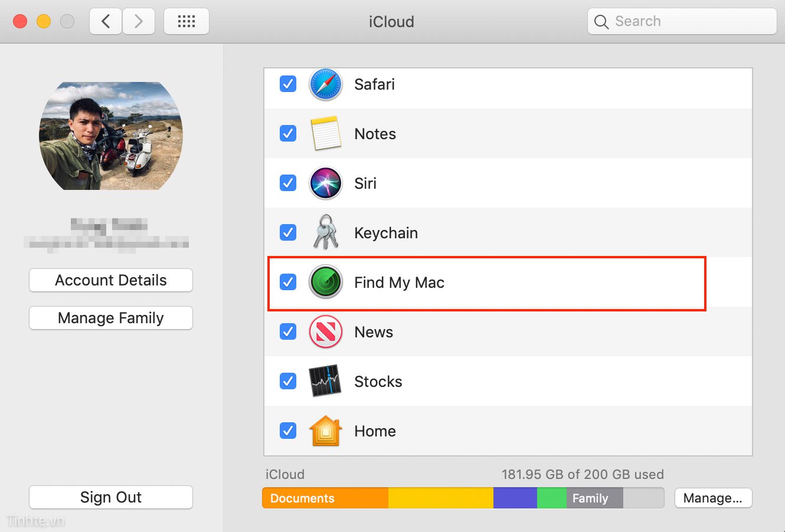Click the Notes label
Screen dimensions: 785x532
[x=375, y=134]
